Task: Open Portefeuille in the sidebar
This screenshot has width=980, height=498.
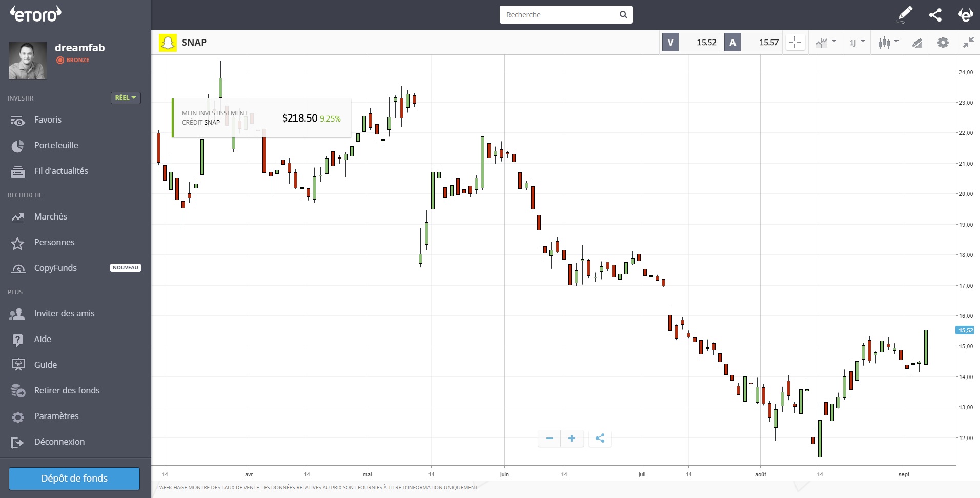Action: [56, 146]
